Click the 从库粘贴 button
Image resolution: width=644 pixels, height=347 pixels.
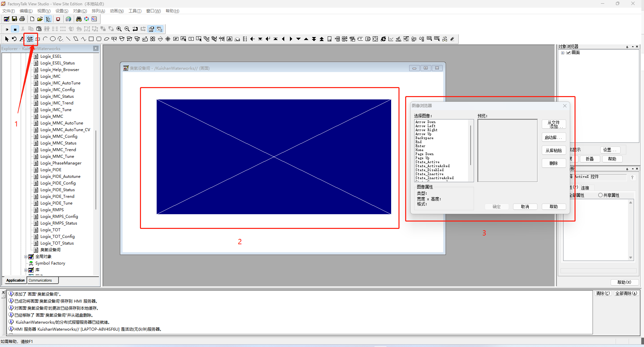(x=553, y=150)
